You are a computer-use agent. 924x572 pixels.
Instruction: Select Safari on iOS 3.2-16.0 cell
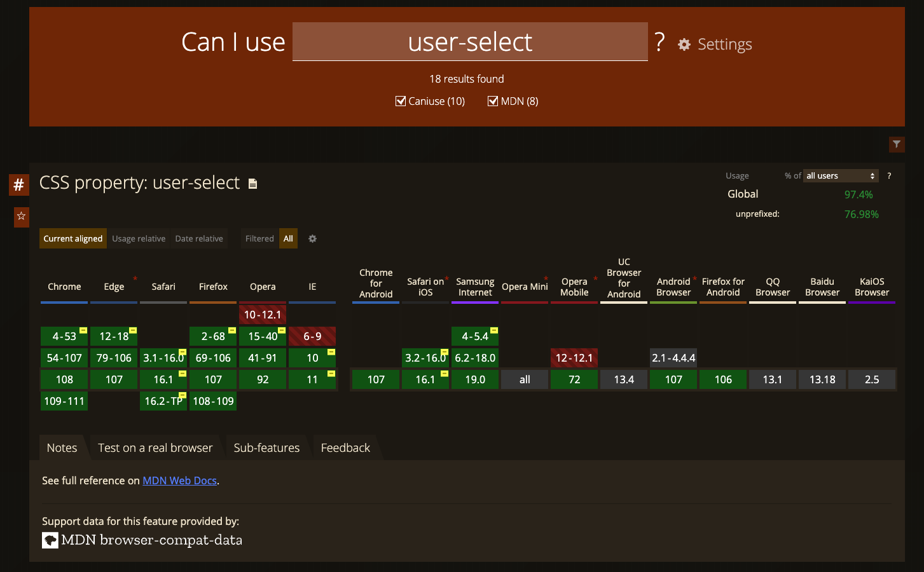[x=425, y=358]
